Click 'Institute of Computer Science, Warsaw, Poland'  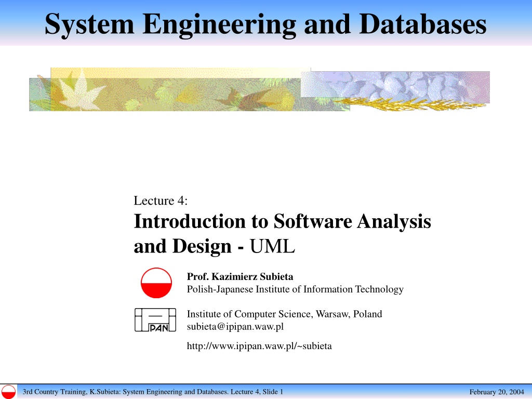[x=284, y=314]
